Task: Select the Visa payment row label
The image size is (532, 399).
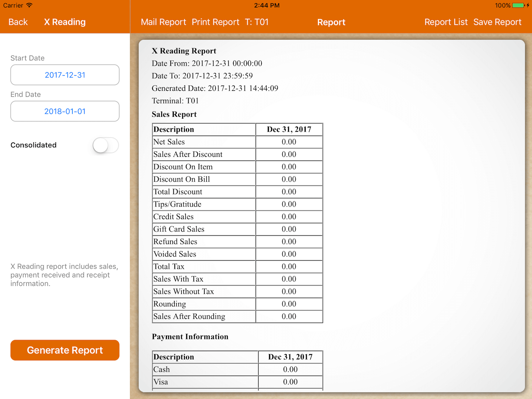Action: pyautogui.click(x=161, y=382)
